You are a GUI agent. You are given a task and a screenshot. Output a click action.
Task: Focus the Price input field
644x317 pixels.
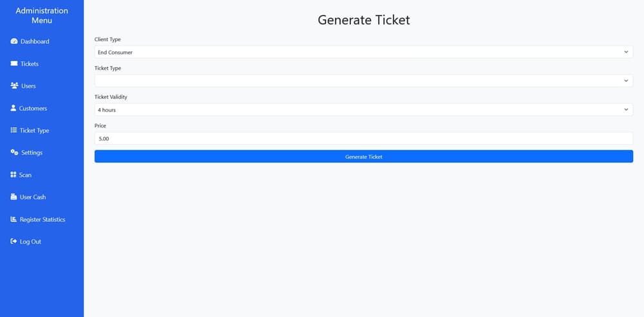[x=363, y=138]
